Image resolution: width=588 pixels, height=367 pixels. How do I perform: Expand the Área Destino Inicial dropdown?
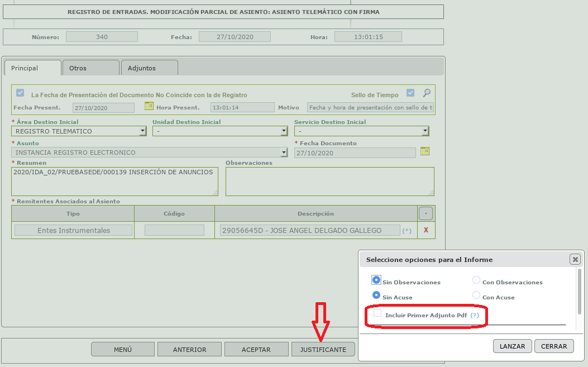[x=142, y=131]
